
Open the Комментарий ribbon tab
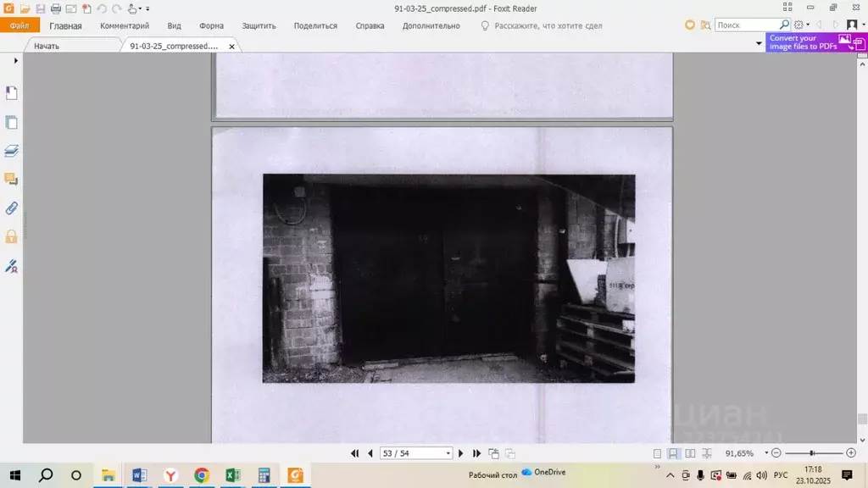coord(125,26)
